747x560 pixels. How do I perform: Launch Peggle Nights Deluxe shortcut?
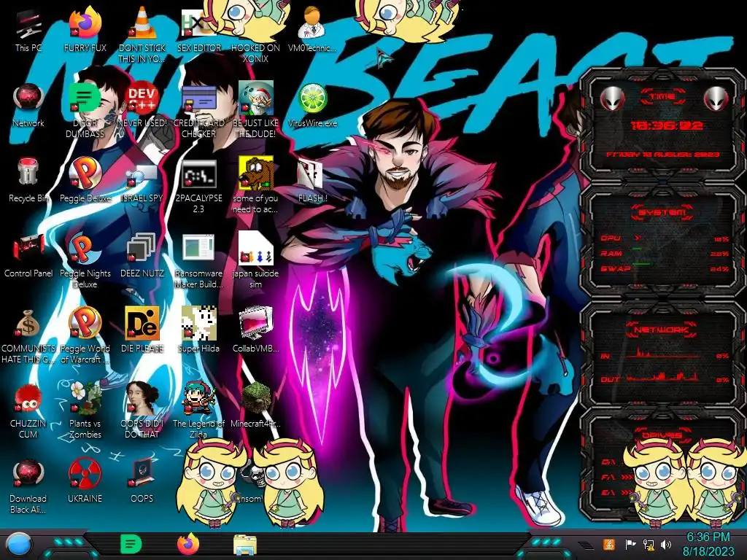[85, 261]
